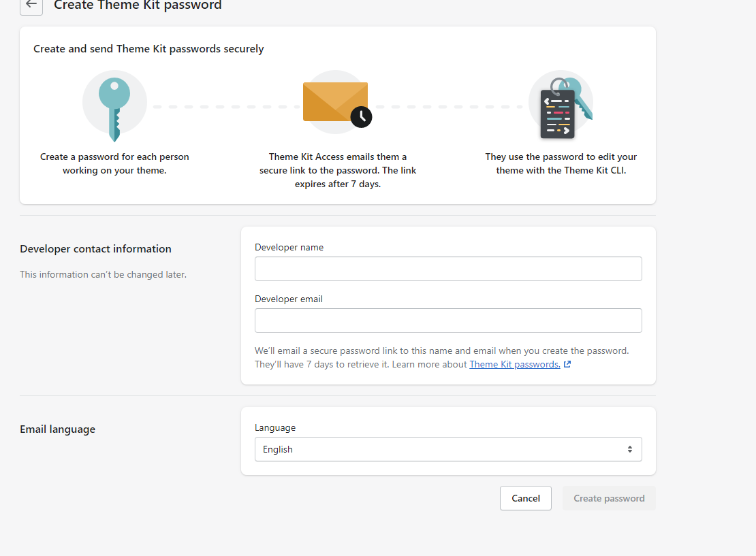Click the up-down arrows in Language select
Viewport: 756px width, 556px height.
tap(630, 449)
